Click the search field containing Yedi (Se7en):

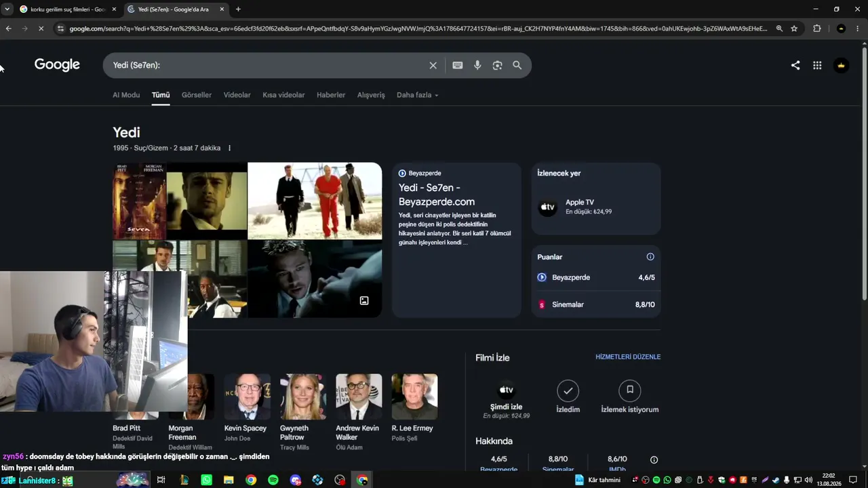[x=268, y=65]
